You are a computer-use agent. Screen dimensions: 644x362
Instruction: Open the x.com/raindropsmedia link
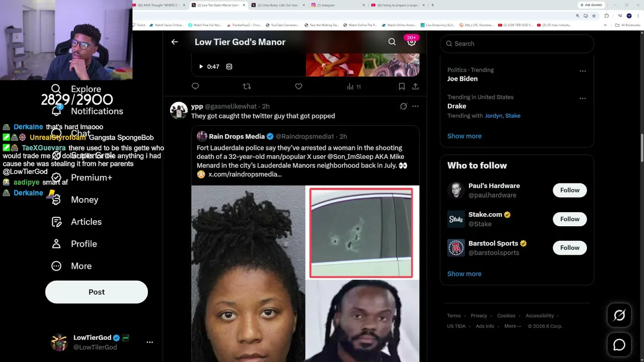click(x=245, y=174)
